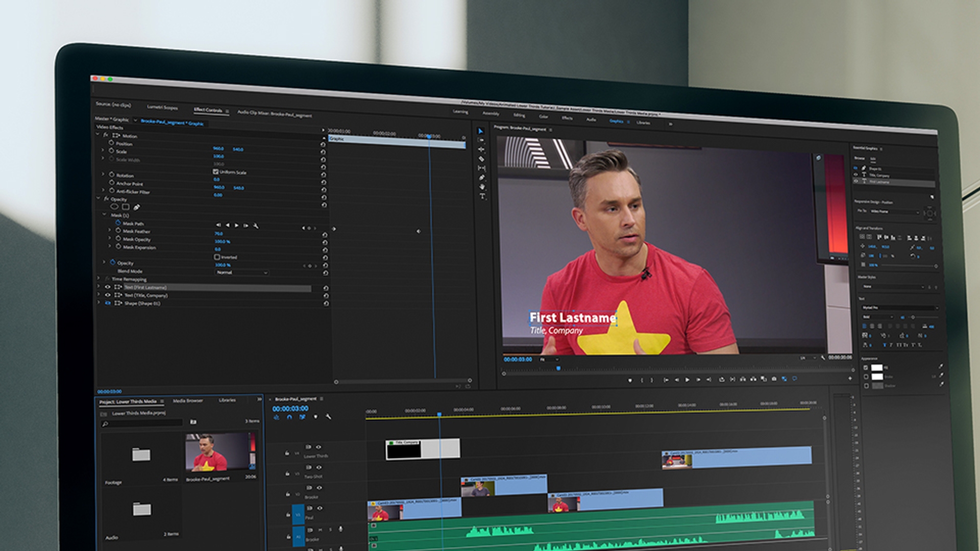This screenshot has height=551, width=980.
Task: Click the new bin folder icon
Action: point(193,422)
